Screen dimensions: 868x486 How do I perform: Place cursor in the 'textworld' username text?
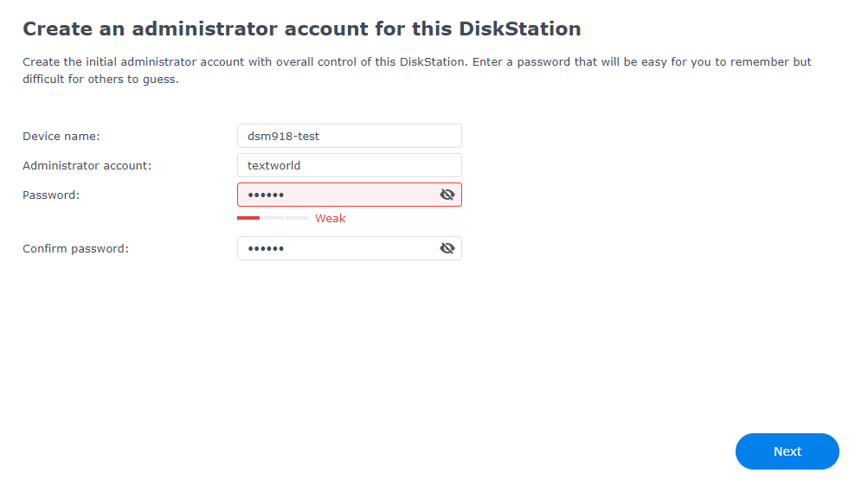[x=273, y=165]
